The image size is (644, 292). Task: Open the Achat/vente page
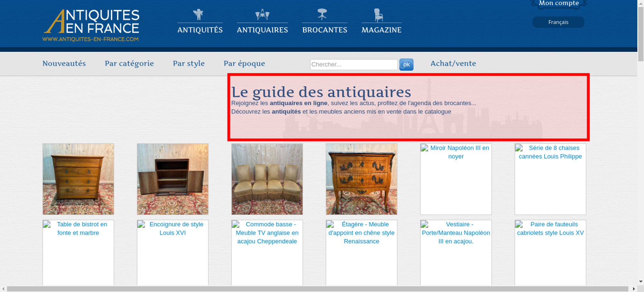pos(453,63)
